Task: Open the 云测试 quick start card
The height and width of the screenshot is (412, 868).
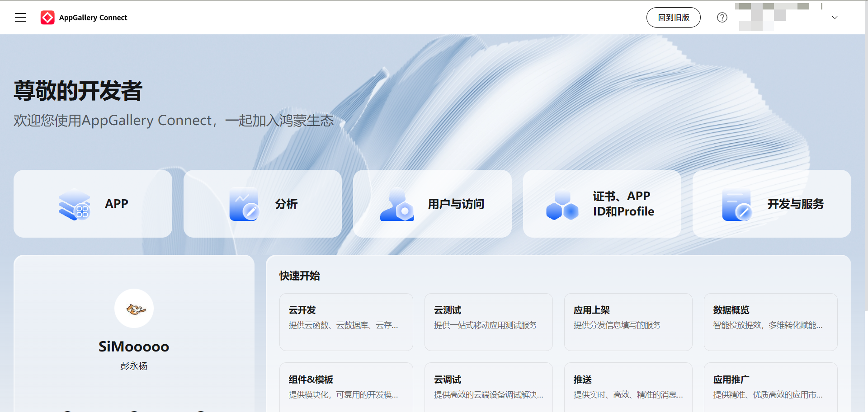Action: 488,322
